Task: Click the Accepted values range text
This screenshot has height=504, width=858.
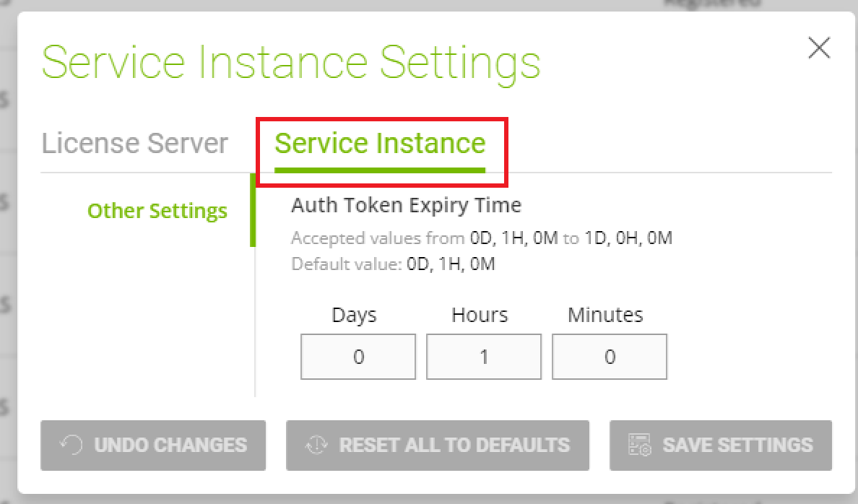Action: pos(481,238)
